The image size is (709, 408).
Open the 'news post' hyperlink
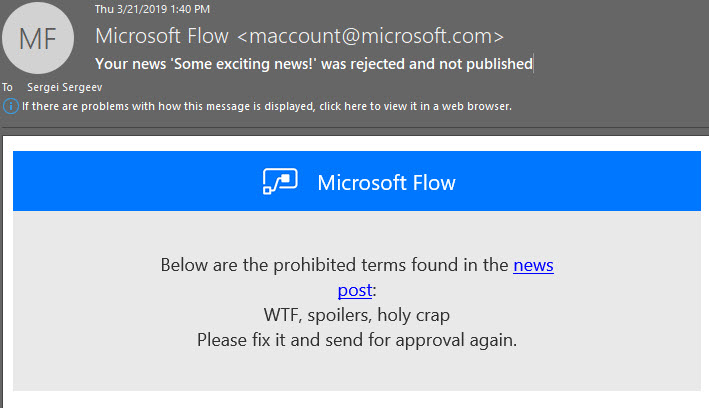click(533, 266)
